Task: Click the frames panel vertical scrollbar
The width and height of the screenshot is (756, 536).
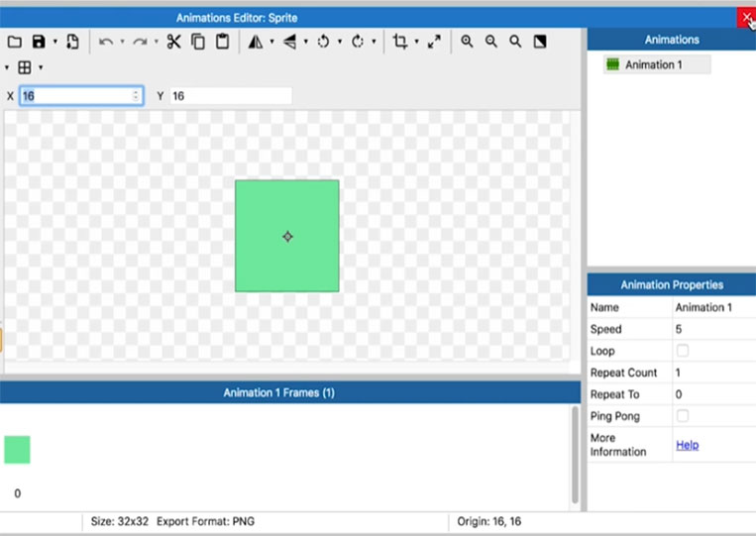Action: 575,456
